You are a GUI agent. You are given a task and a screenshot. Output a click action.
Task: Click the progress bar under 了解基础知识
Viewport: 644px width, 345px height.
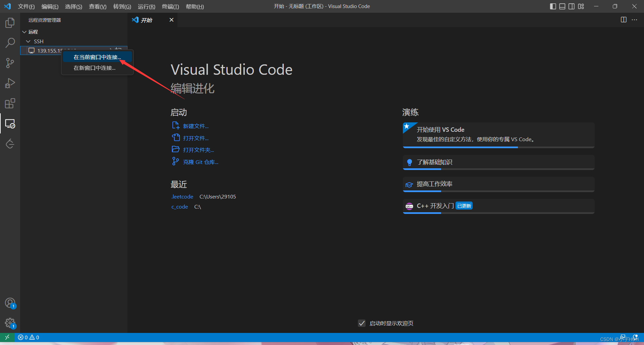click(498, 169)
